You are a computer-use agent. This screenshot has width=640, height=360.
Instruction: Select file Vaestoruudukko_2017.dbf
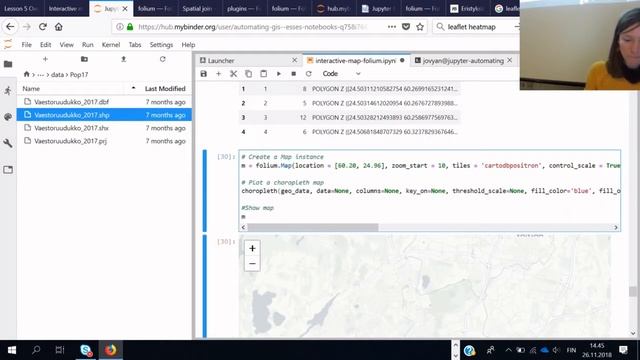click(104, 102)
